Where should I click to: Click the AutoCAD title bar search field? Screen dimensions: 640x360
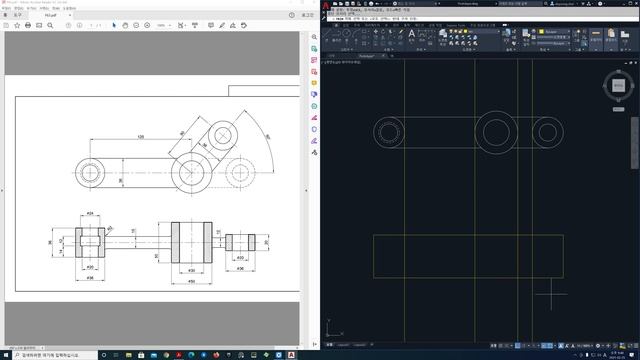coord(520,4)
